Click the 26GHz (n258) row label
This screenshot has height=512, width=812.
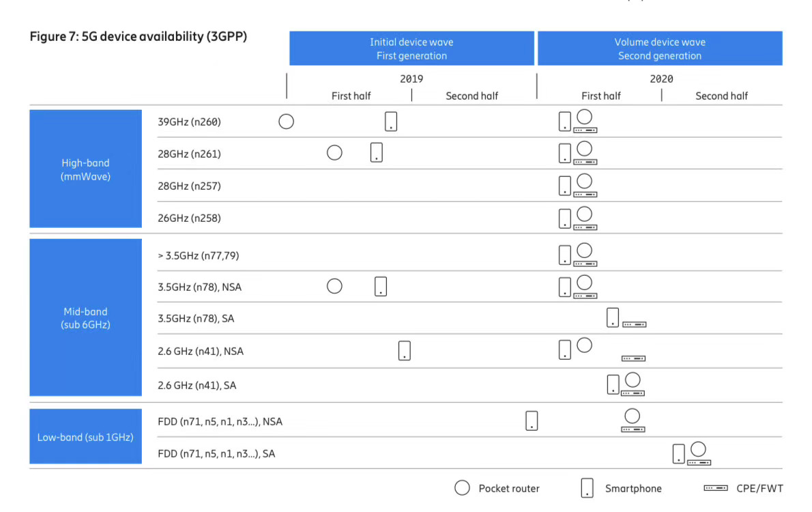pos(189,218)
